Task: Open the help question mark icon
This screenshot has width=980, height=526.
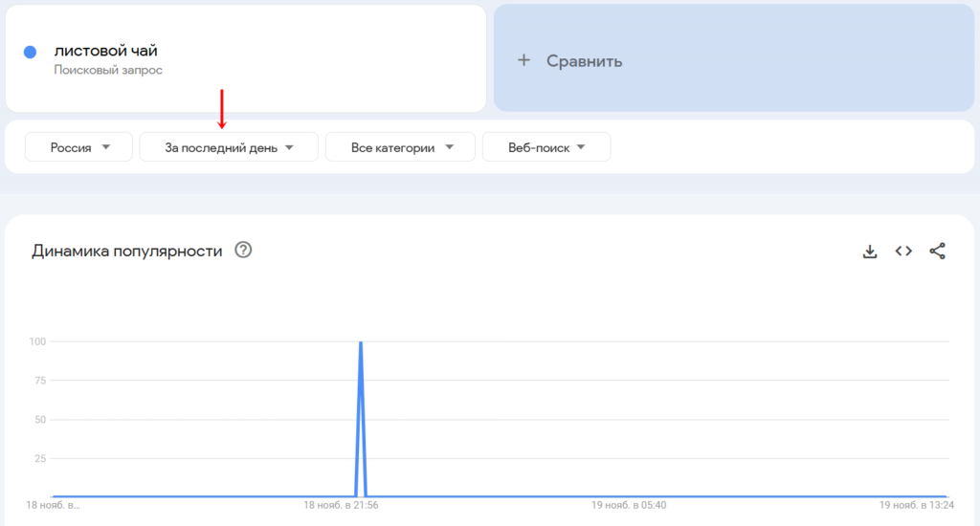Action: (243, 250)
